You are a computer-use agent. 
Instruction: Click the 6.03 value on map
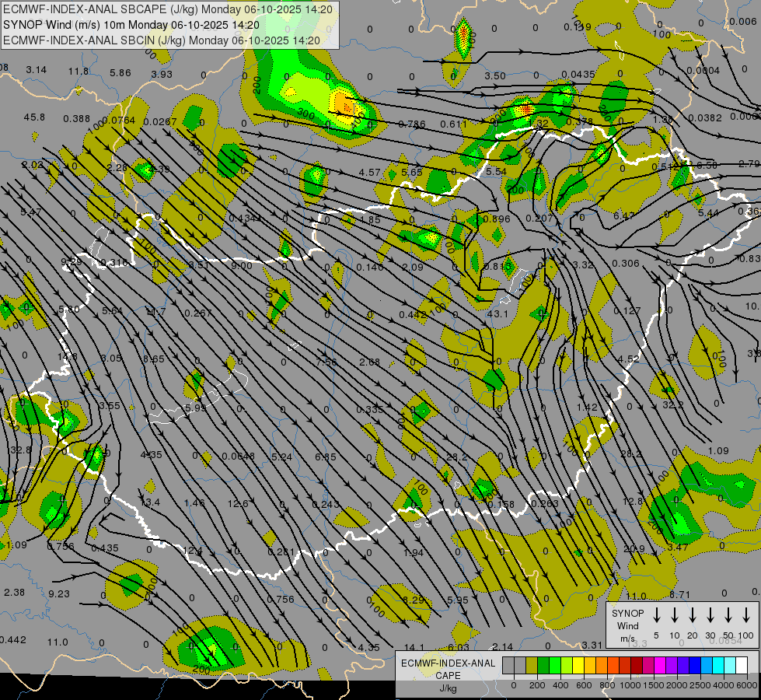click(458, 647)
